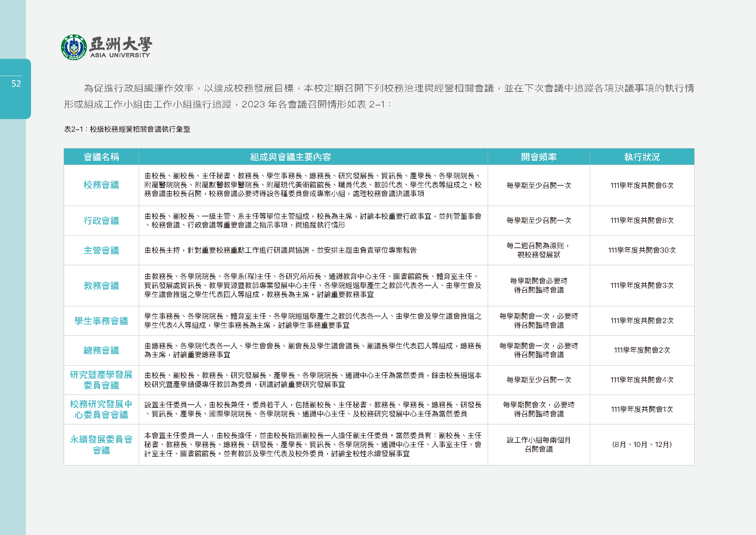Image resolution: width=756 pixels, height=535 pixels.
Task: Click the 111學年度共開會30次 cell
Action: click(642, 250)
